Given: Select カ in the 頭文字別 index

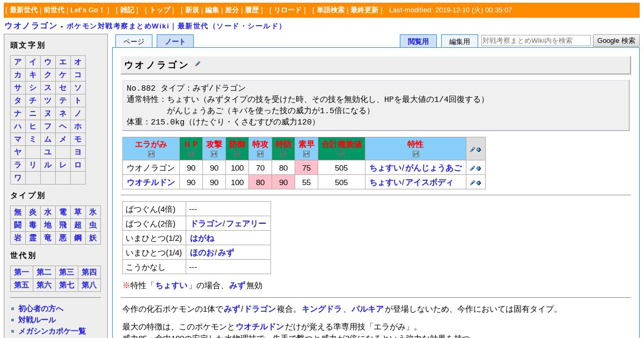Looking at the screenshot, I should coord(18,75).
